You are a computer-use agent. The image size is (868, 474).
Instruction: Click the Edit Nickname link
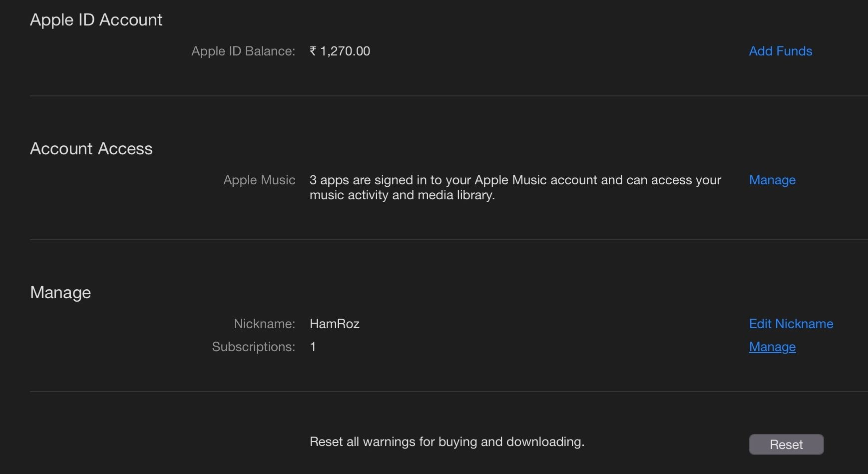(x=791, y=324)
